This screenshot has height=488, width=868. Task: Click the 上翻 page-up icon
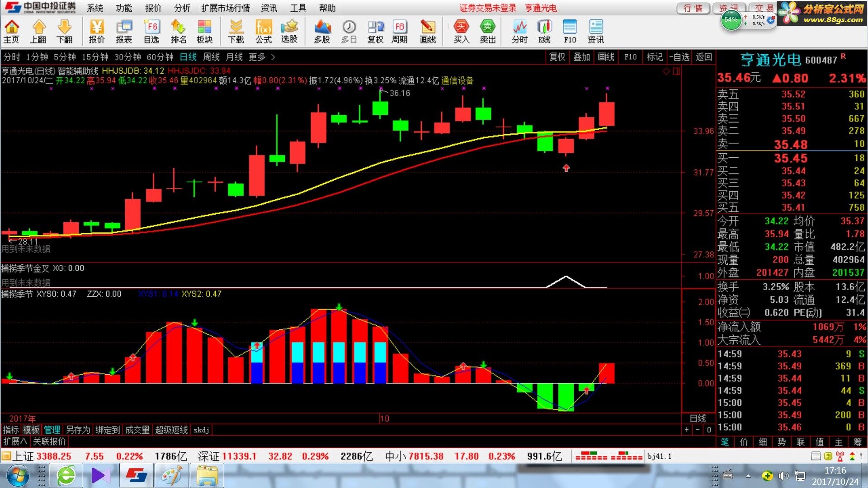click(38, 32)
